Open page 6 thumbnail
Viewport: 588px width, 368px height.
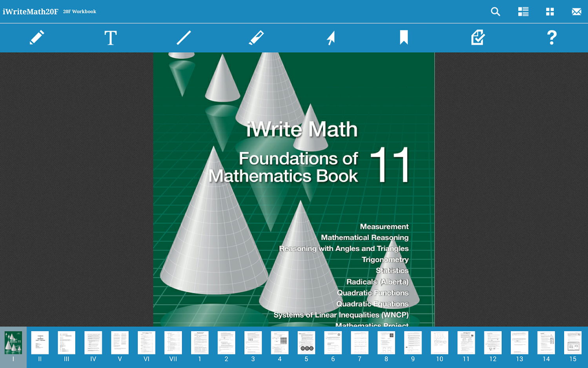click(x=333, y=342)
